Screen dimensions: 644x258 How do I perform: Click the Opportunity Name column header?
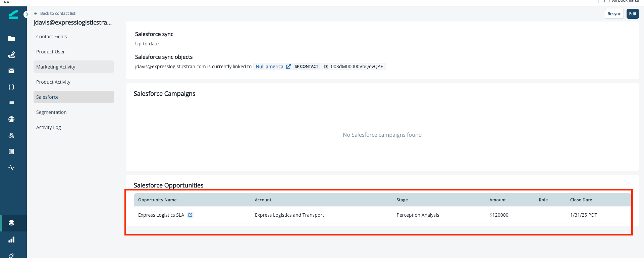tap(157, 200)
